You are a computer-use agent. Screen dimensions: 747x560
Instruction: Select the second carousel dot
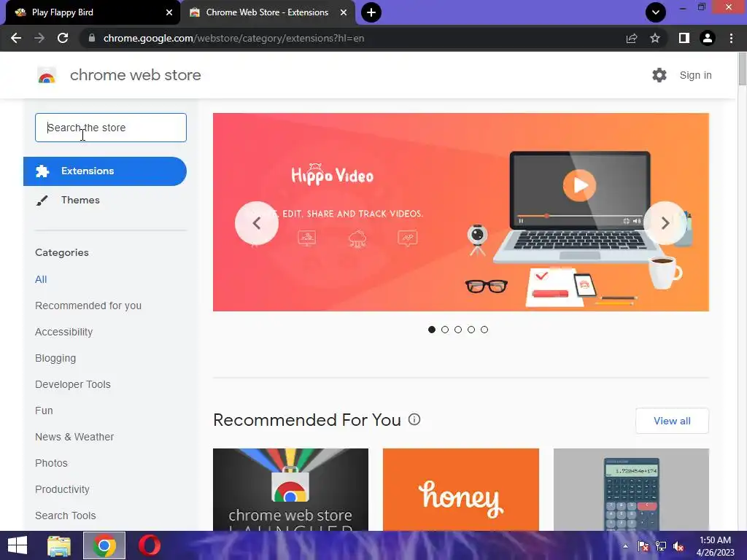(445, 330)
